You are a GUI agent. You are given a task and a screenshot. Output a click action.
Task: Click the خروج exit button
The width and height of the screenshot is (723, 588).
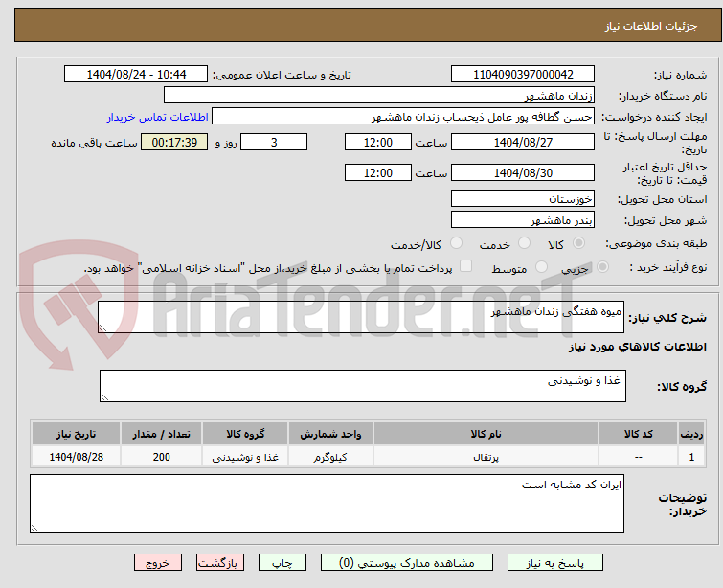tap(158, 563)
